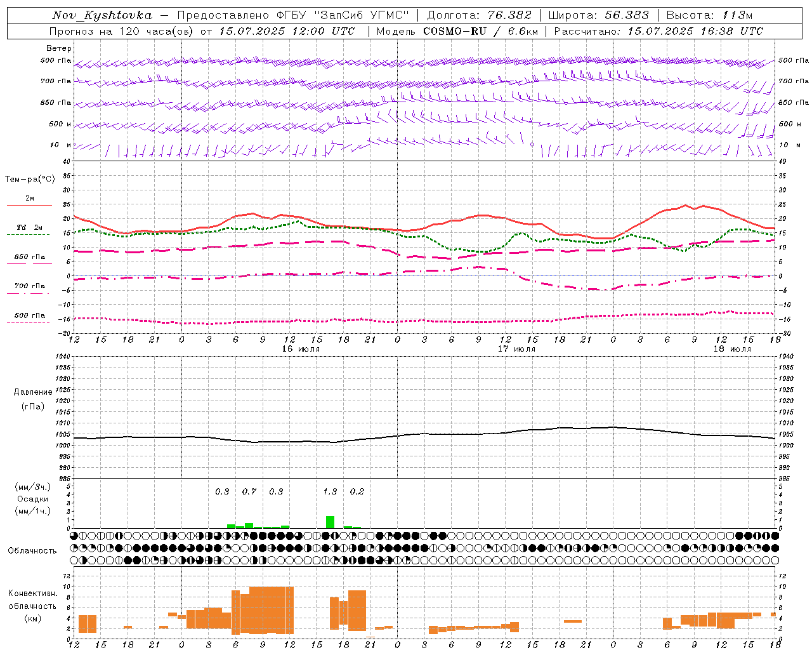The width and height of the screenshot is (812, 650).
Task: Click the Давление panel label
Action: pos(33,392)
